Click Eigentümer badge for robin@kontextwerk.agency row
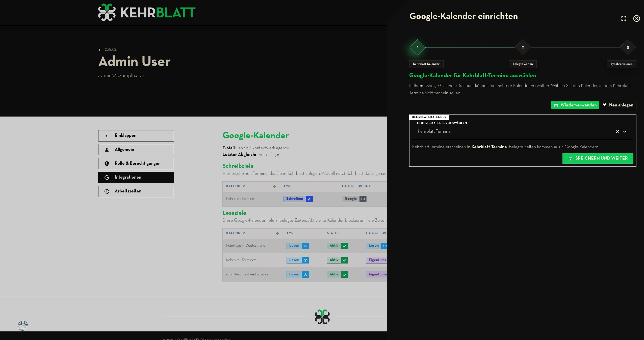This screenshot has width=644, height=340. pyautogui.click(x=376, y=275)
